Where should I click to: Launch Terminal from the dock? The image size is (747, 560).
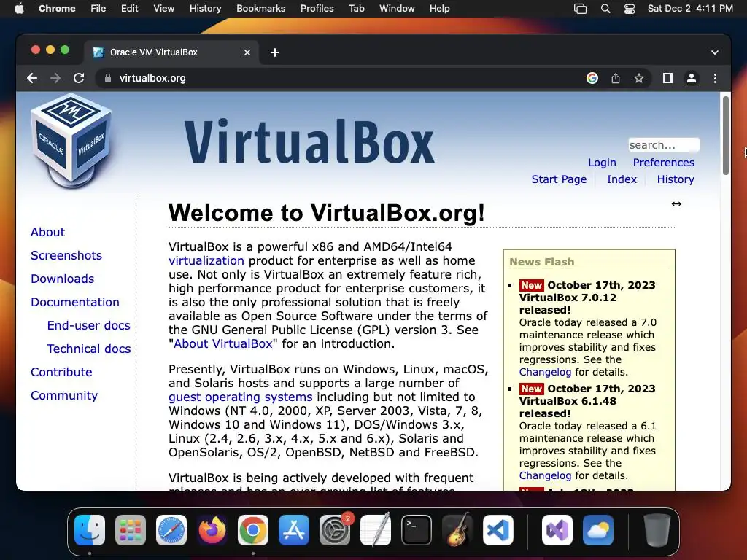[x=417, y=530]
